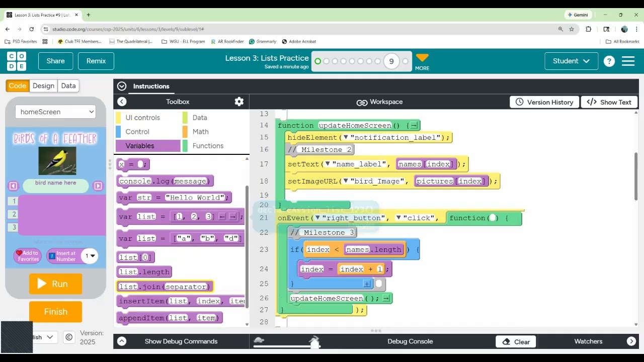Open "notification_label" dropdown in hideElement block
Screen dimensions: 644x362
346,138
